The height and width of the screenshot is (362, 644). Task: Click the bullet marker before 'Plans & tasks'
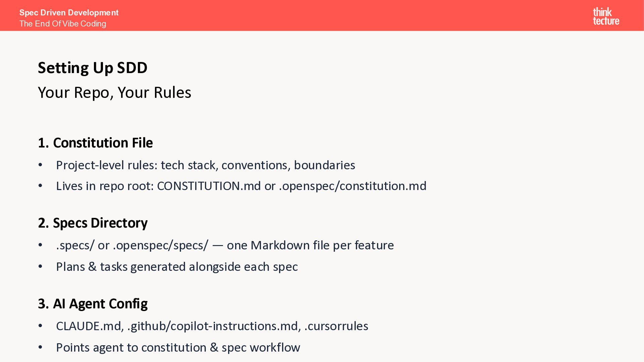click(40, 266)
